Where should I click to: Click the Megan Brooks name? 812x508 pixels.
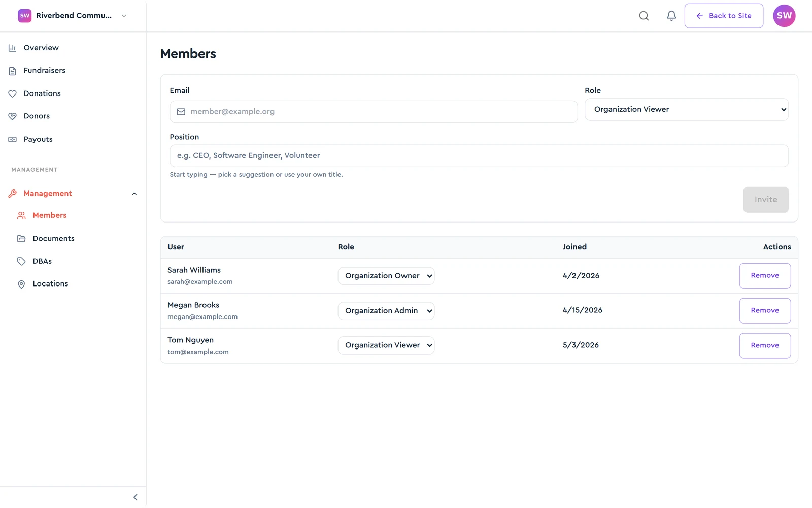tap(193, 305)
